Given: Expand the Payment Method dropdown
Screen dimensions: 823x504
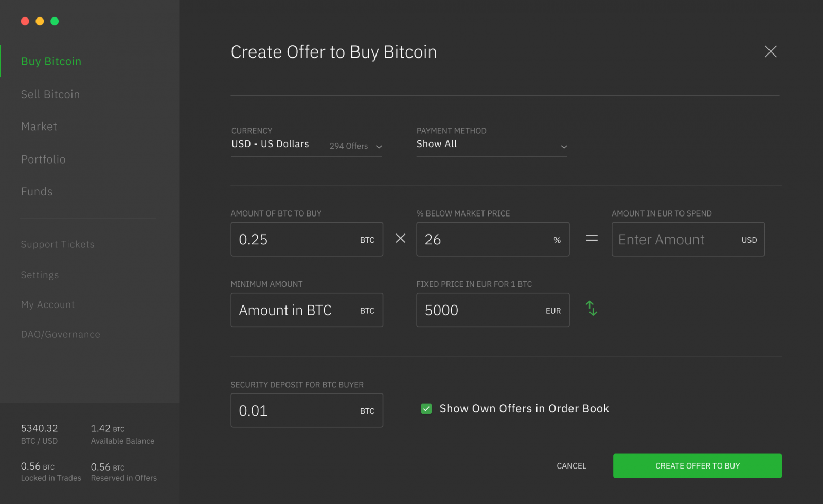Looking at the screenshot, I should (491, 145).
